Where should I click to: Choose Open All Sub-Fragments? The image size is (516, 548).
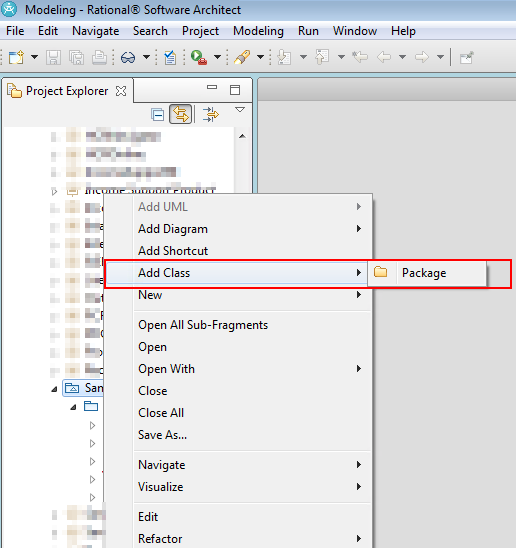click(x=238, y=325)
